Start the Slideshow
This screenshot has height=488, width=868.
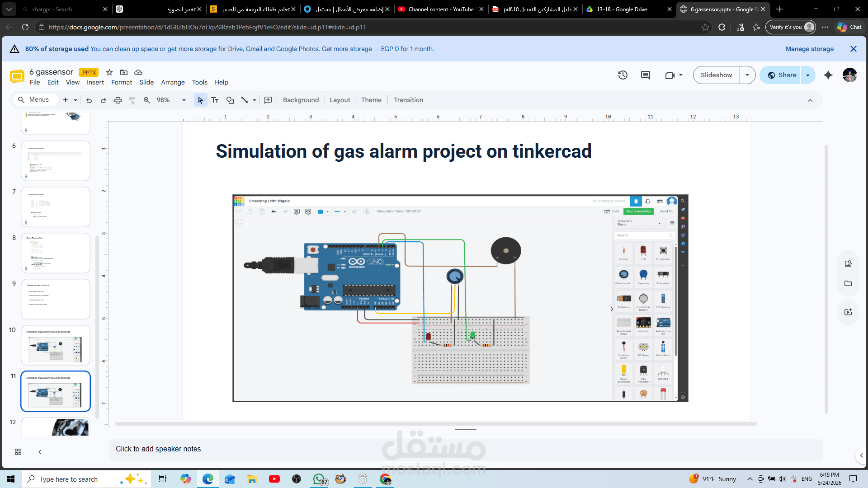point(716,75)
